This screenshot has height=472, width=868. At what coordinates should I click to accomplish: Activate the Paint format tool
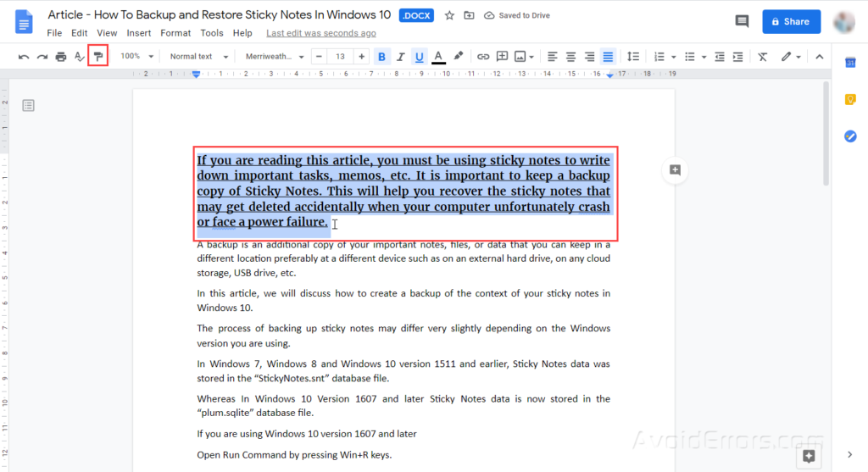98,57
